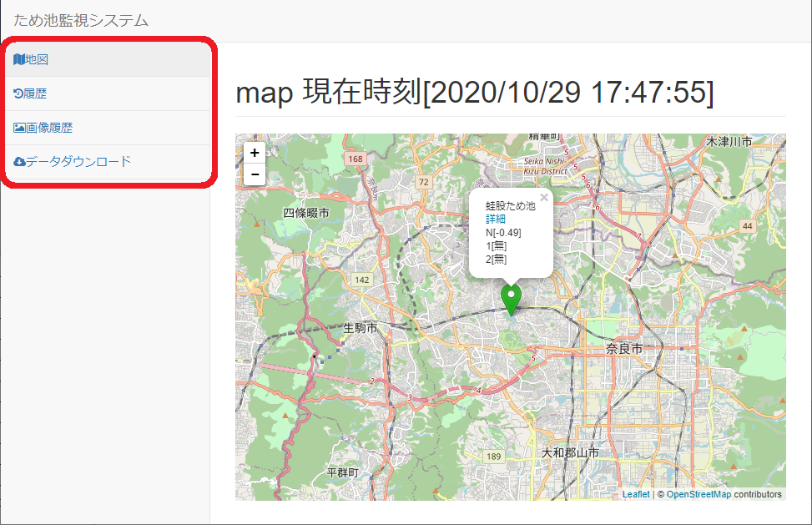Image resolution: width=812 pixels, height=525 pixels.
Task: Close the 蛙股ため池 popup balloon
Action: (544, 198)
